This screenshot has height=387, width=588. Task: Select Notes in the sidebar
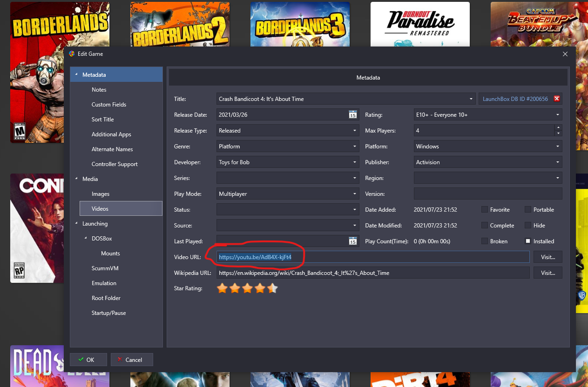(x=99, y=90)
